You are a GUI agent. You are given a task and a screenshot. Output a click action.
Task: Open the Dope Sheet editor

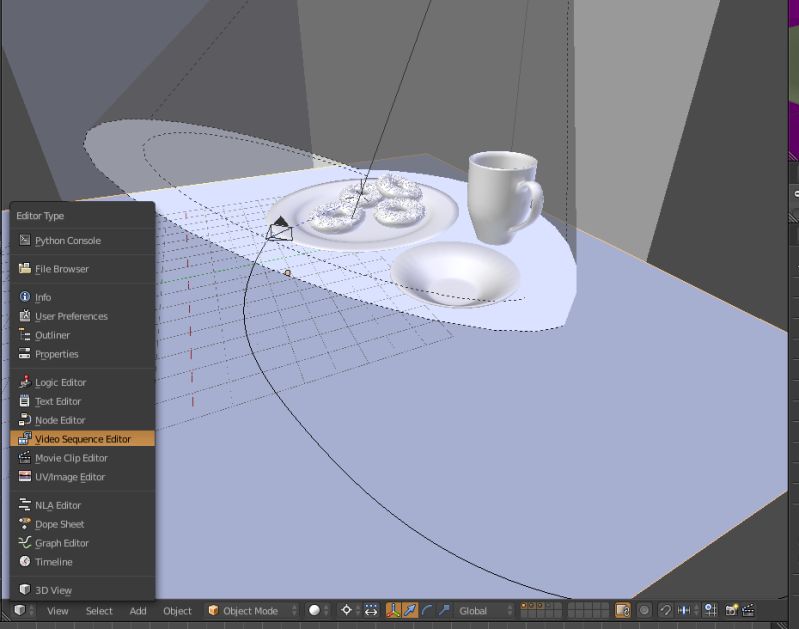click(x=82, y=524)
